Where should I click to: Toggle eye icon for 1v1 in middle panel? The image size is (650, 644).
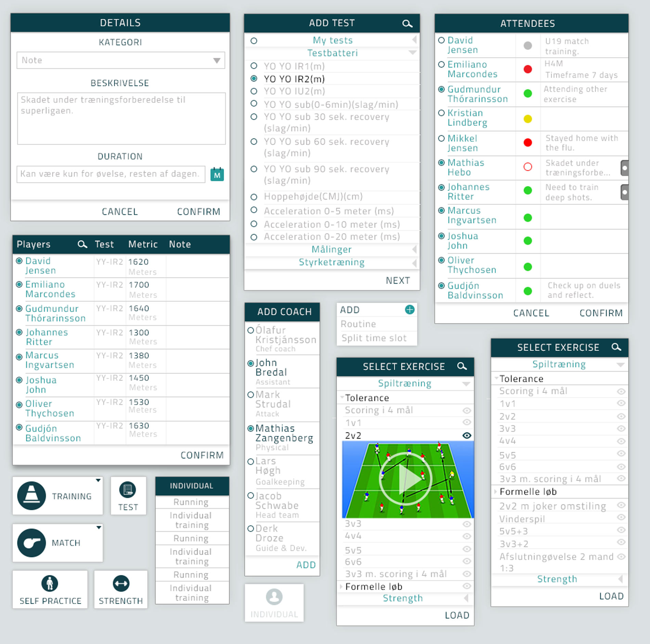click(x=467, y=422)
